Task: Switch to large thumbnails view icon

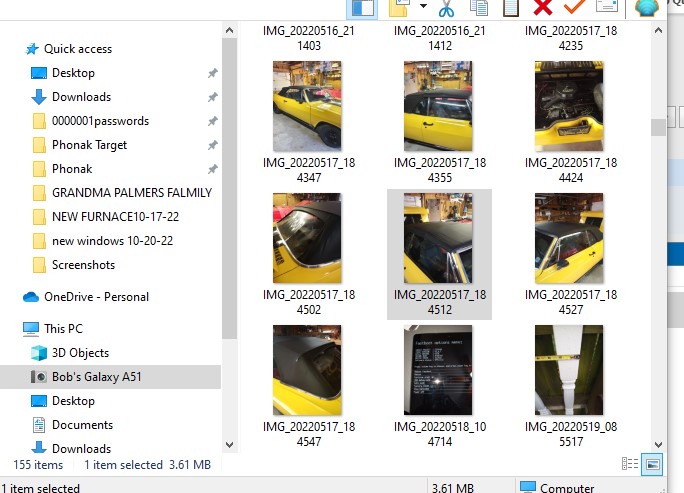Action: tap(652, 464)
